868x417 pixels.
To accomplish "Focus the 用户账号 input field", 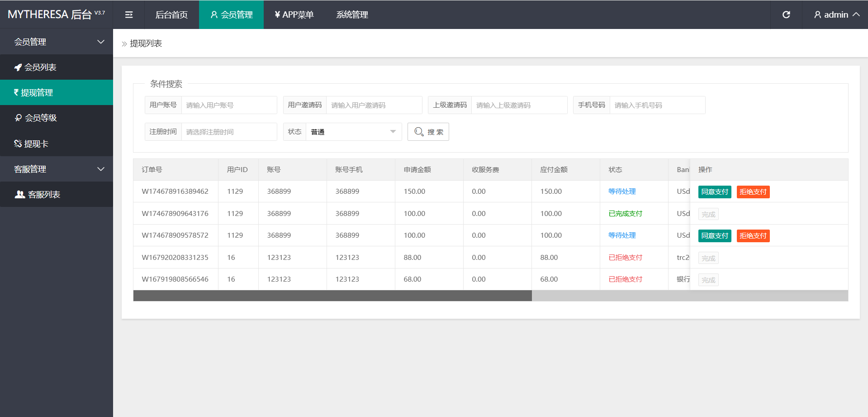I will click(x=229, y=105).
